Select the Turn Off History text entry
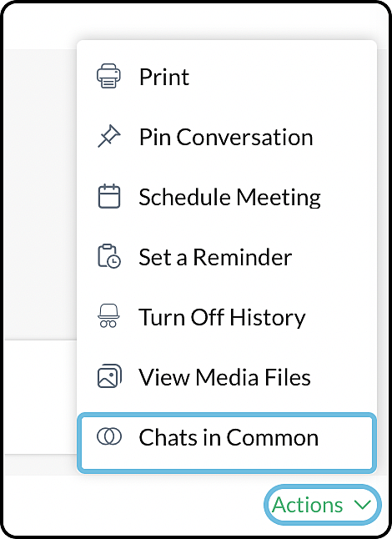This screenshot has width=392, height=539. coord(222,317)
